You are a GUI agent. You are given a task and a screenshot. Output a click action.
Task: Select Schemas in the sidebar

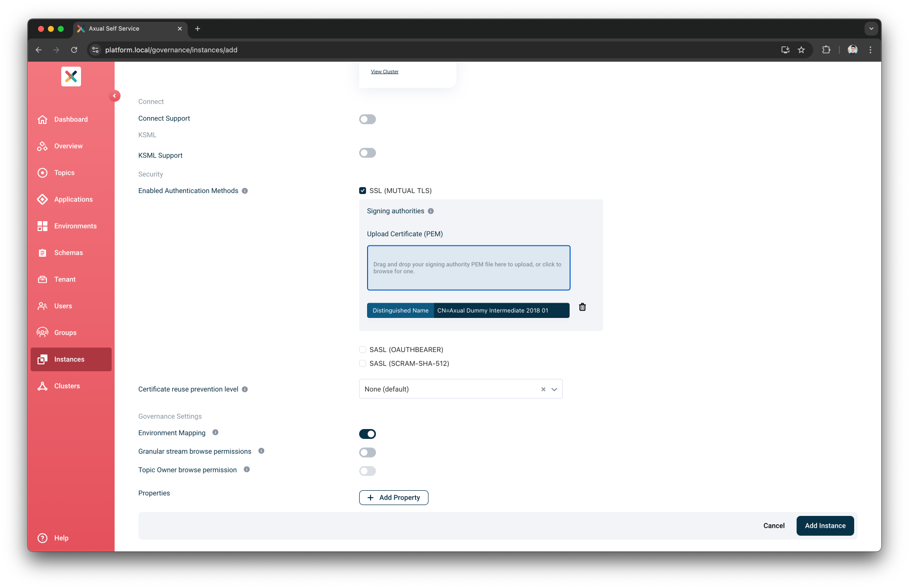pyautogui.click(x=71, y=253)
